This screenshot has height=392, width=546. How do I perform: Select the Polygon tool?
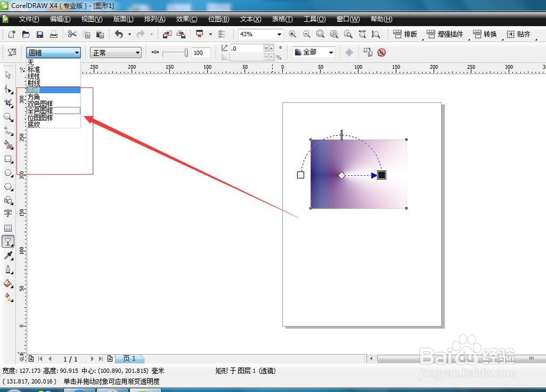[x=8, y=187]
